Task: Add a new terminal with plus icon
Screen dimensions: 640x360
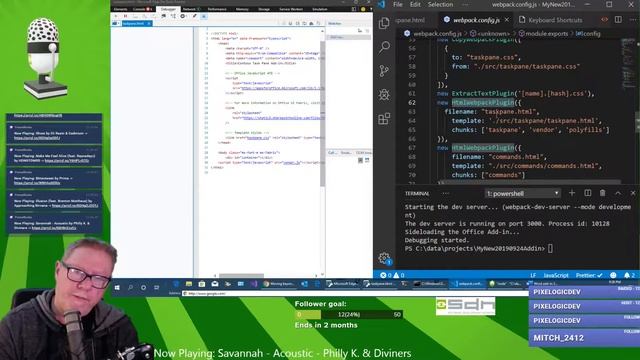Action: (571, 193)
